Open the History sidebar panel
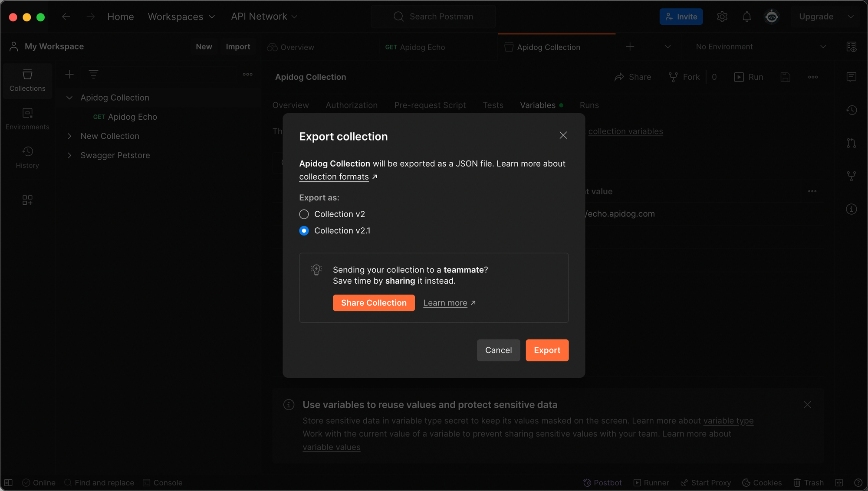 point(27,157)
